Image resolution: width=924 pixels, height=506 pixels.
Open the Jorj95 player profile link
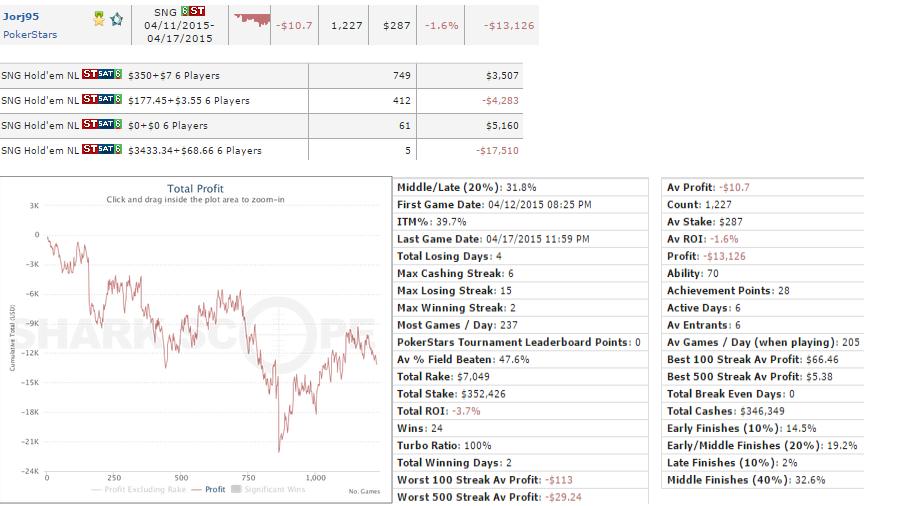point(19,17)
